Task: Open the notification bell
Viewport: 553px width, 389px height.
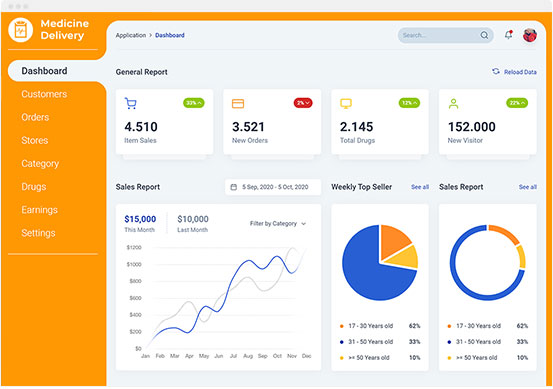Action: click(508, 35)
